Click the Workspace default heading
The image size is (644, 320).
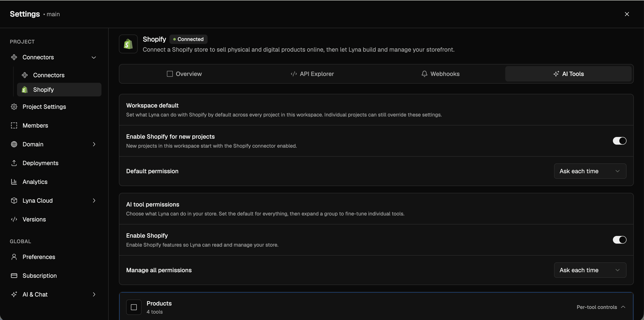152,106
